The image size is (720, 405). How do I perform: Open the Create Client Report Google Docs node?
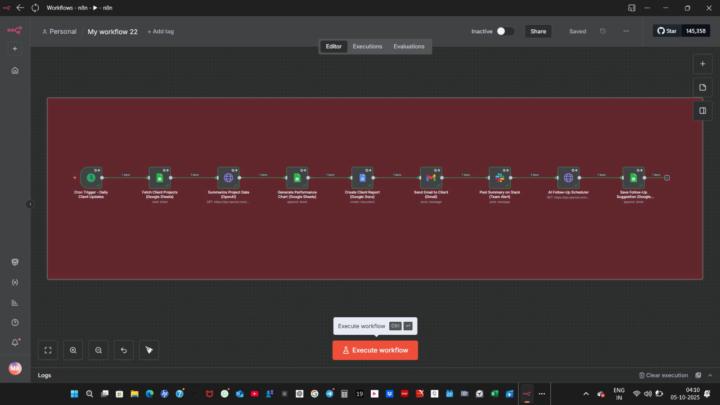point(362,178)
